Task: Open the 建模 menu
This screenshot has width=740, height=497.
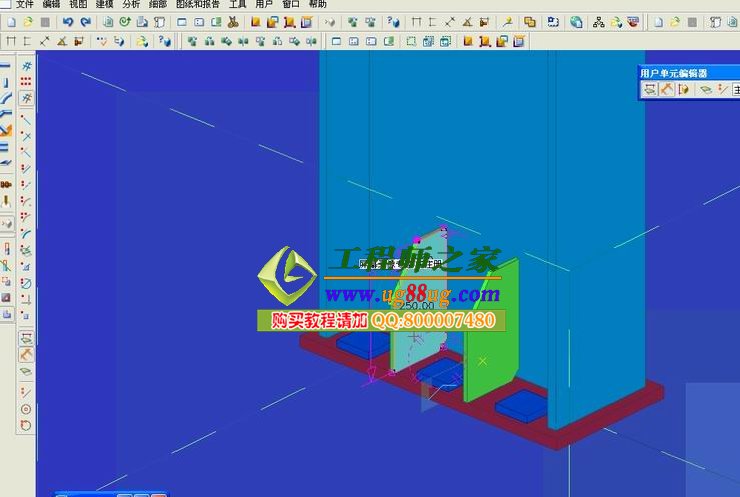Action: click(x=105, y=5)
